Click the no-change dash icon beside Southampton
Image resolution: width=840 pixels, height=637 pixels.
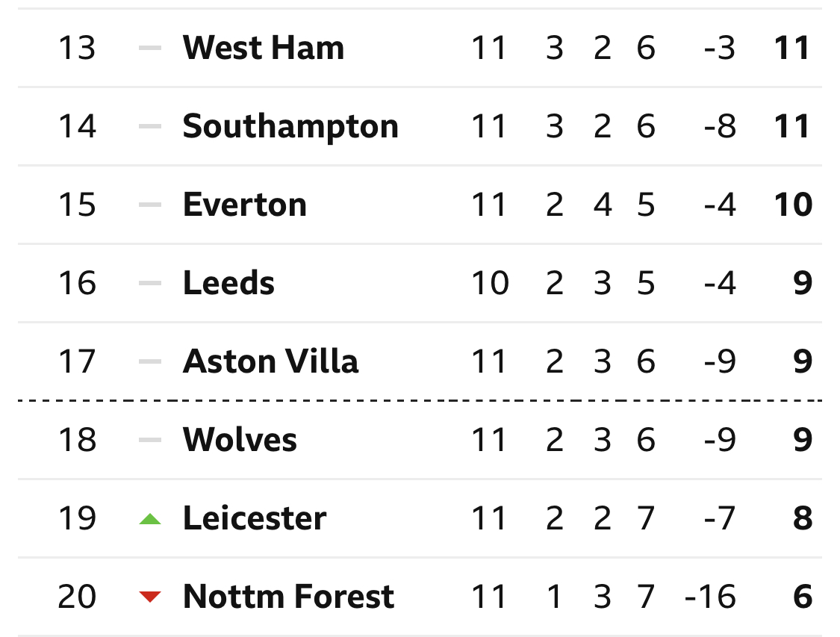tap(150, 126)
